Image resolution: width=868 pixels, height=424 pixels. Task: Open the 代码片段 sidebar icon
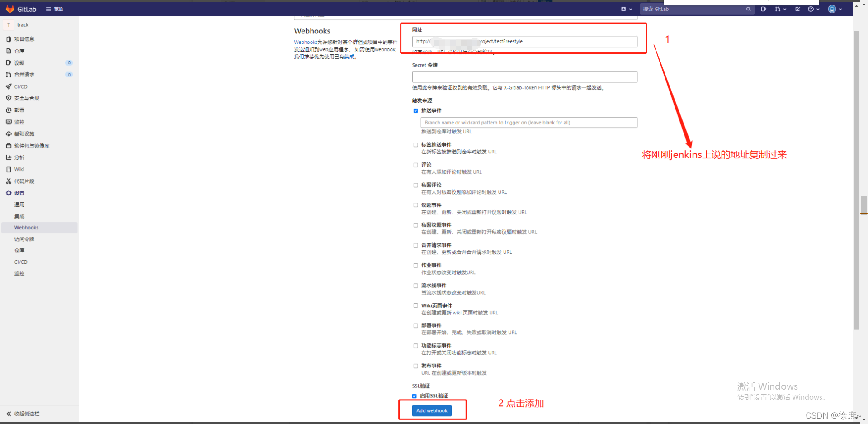(9, 181)
